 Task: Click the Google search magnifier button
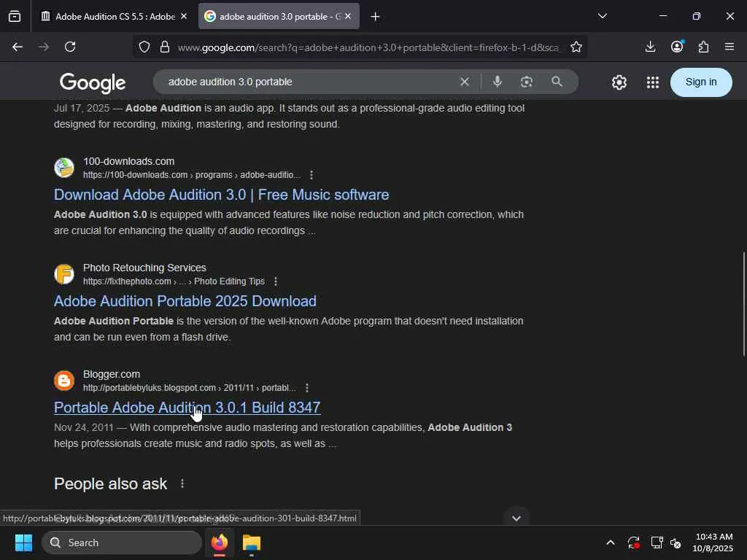557,82
